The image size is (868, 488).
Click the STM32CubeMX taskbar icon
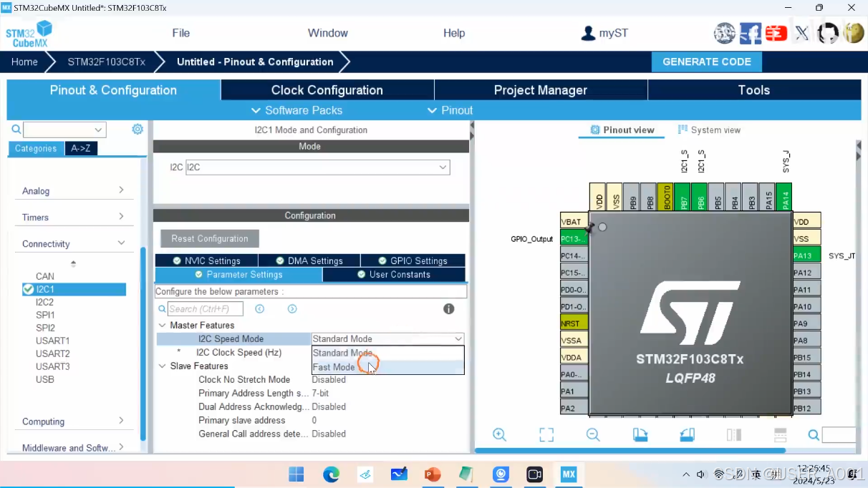pyautogui.click(x=569, y=474)
